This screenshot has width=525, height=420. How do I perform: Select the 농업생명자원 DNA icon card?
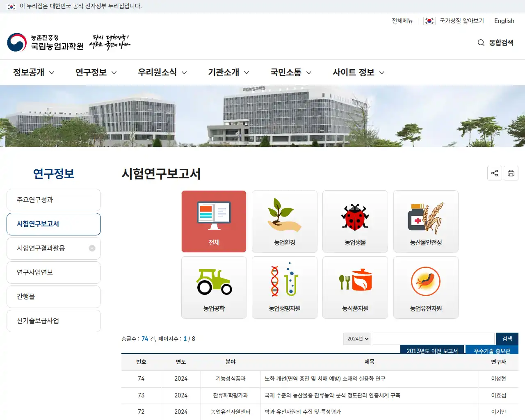(x=285, y=288)
